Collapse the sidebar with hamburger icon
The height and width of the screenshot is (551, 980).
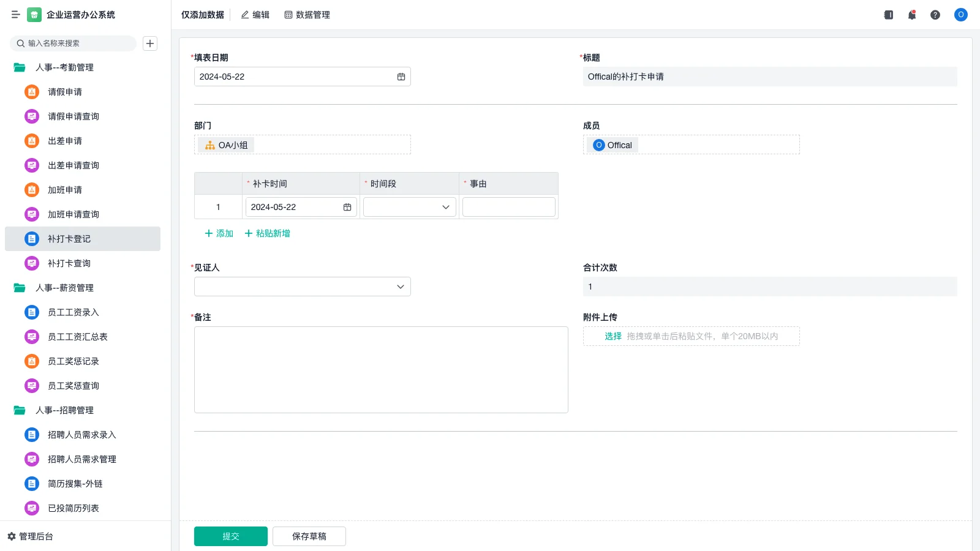click(x=16, y=15)
